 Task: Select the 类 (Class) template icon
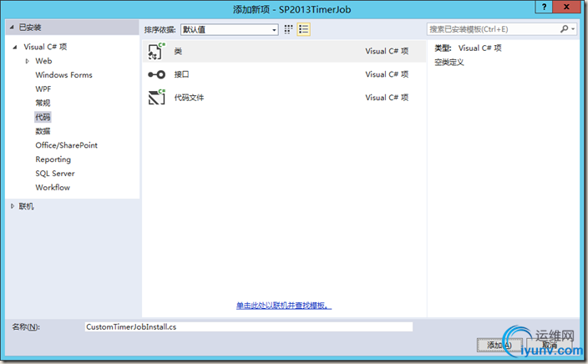pyautogui.click(x=156, y=52)
